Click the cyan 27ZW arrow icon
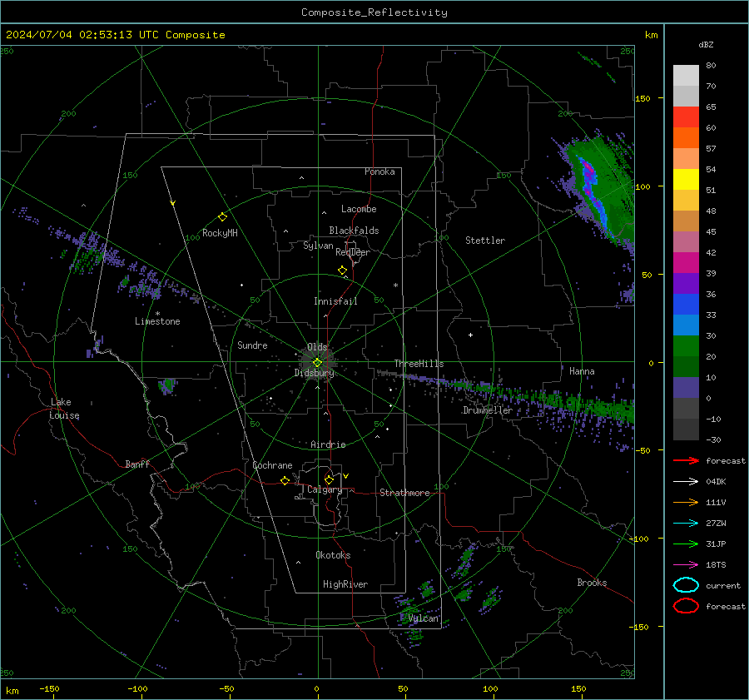This screenshot has height=700, width=749. (x=686, y=524)
